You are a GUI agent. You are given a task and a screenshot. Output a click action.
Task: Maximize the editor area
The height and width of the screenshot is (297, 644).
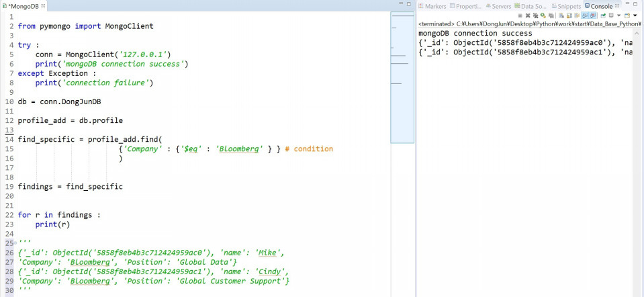tap(409, 4)
